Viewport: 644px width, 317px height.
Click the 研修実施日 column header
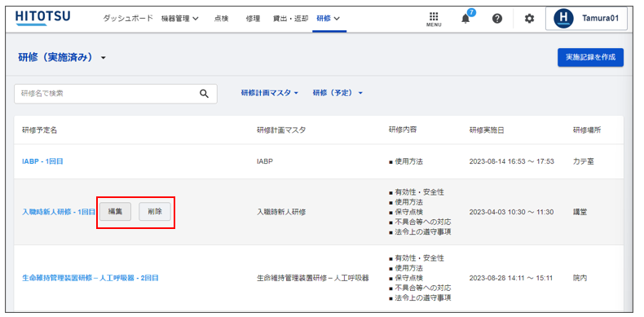point(487,130)
